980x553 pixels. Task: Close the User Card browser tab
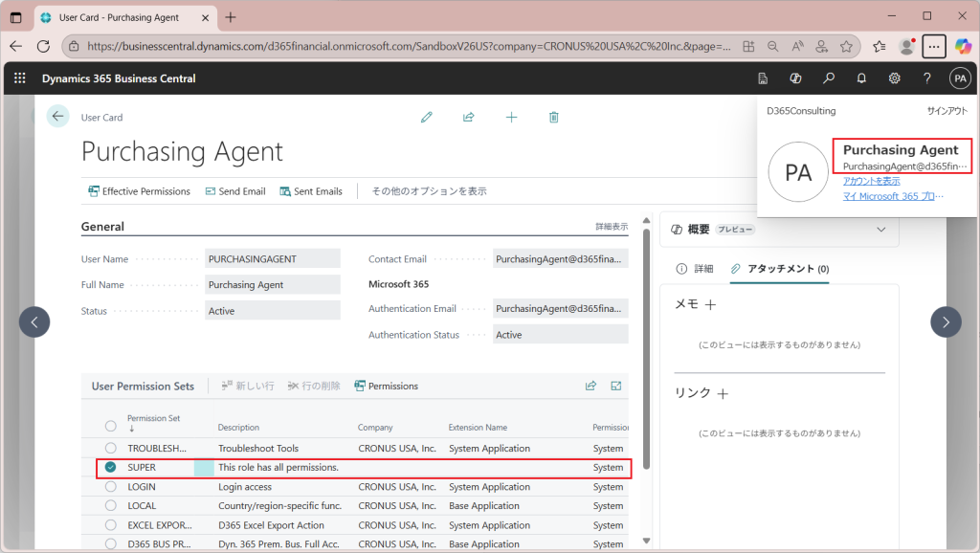coord(205,17)
